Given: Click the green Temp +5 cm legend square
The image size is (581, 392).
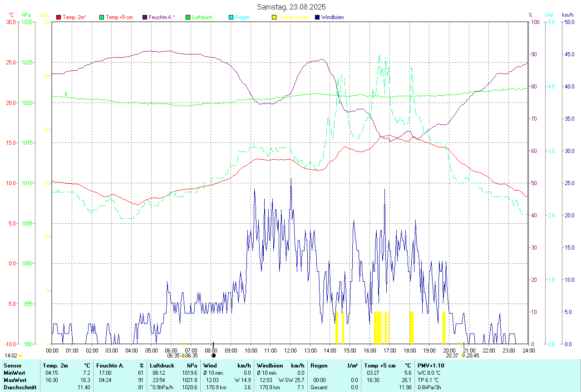Looking at the screenshot, I should click(101, 17).
